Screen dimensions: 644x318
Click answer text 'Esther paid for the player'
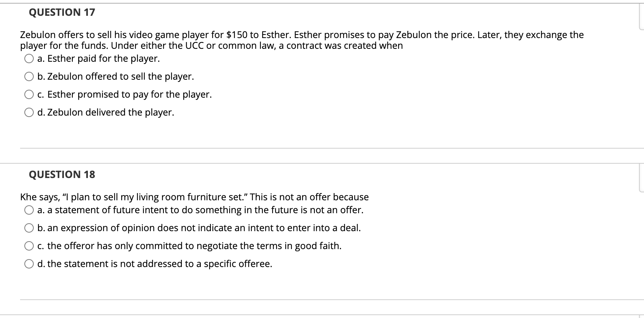[x=103, y=59]
